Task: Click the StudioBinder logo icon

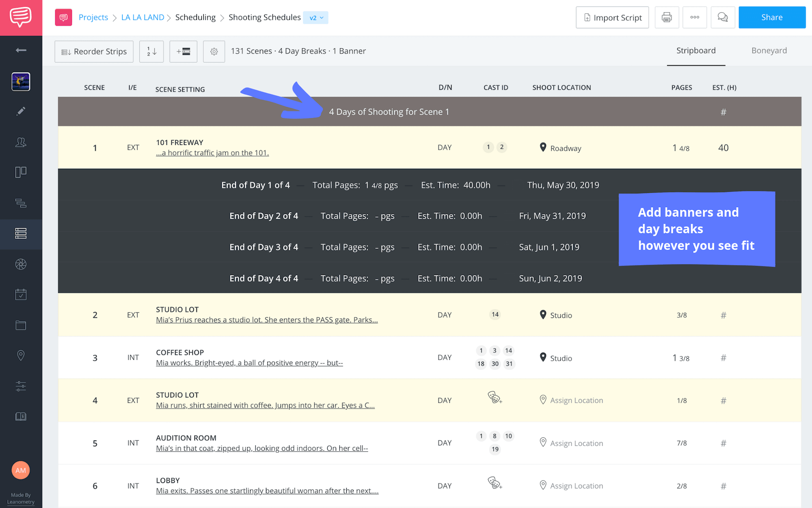Action: (x=21, y=17)
